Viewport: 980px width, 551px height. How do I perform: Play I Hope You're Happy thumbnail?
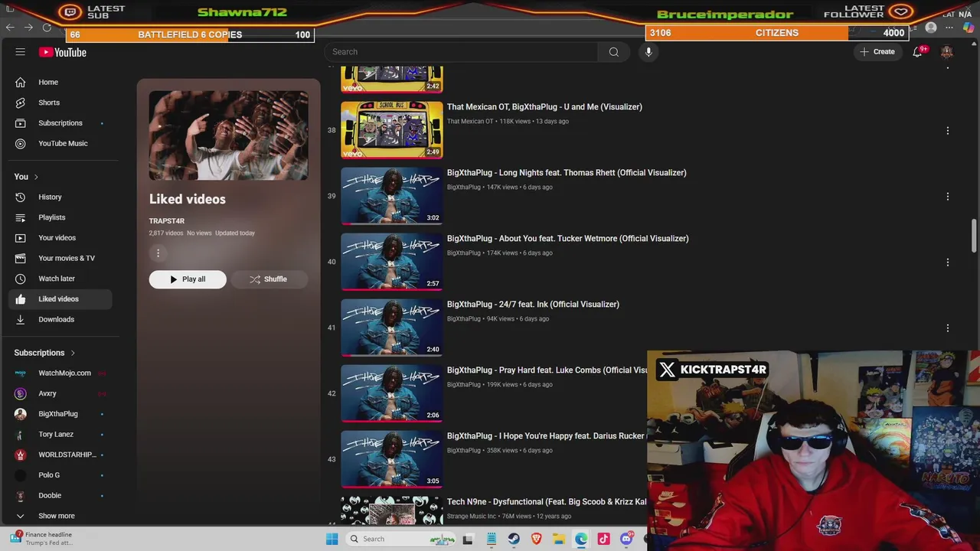tap(392, 459)
